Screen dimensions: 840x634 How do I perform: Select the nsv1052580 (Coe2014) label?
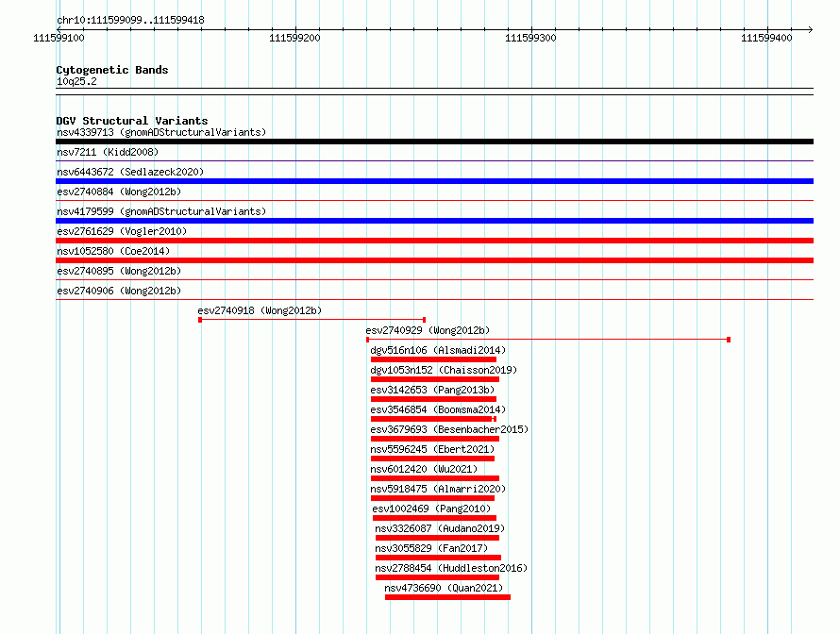point(113,251)
